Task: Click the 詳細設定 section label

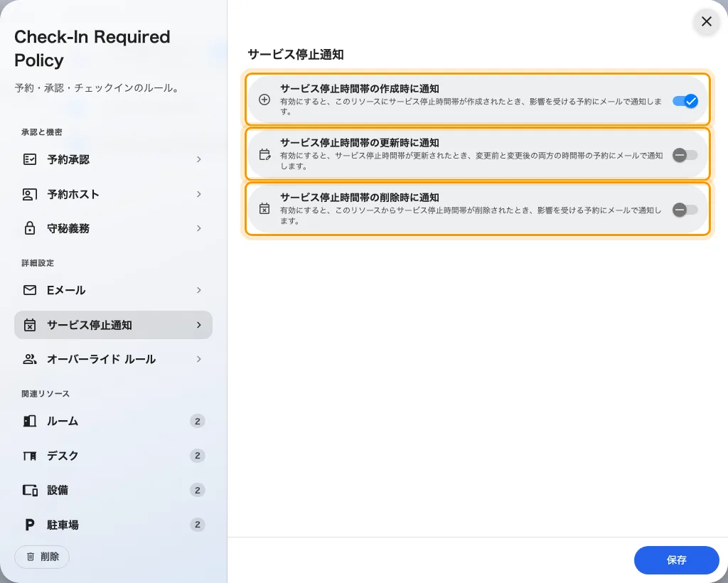Action: pos(38,263)
